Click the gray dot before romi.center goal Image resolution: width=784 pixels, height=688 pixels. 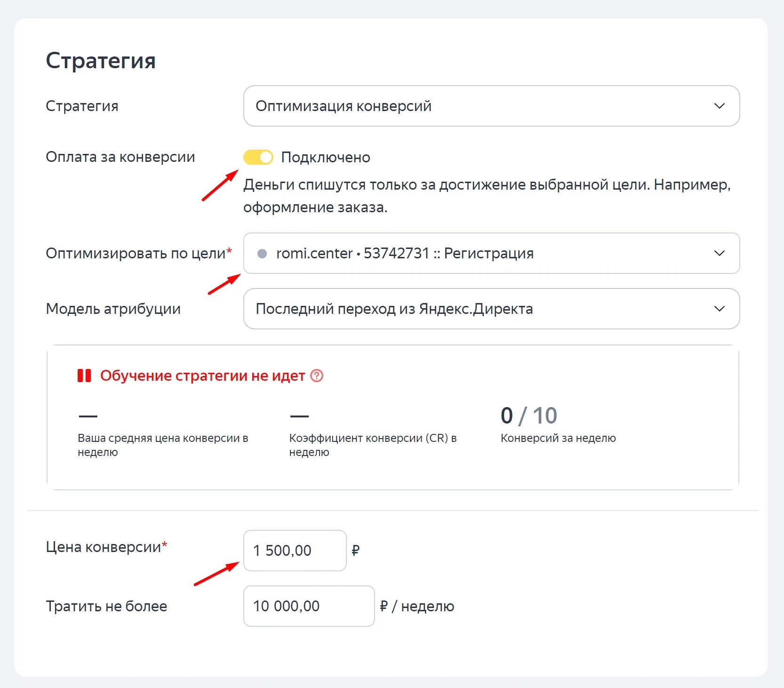point(262,254)
